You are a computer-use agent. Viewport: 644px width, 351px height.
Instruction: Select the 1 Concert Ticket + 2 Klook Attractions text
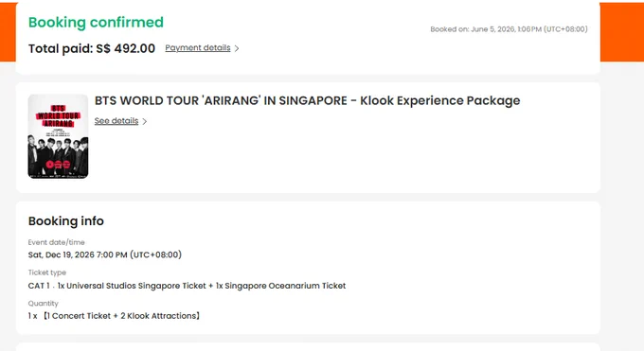(x=121, y=316)
